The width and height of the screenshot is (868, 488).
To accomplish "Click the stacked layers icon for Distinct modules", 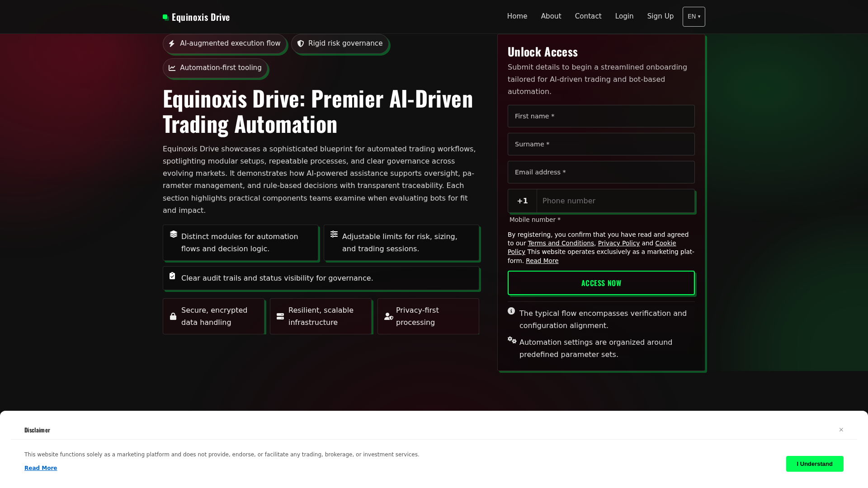I will click(174, 234).
